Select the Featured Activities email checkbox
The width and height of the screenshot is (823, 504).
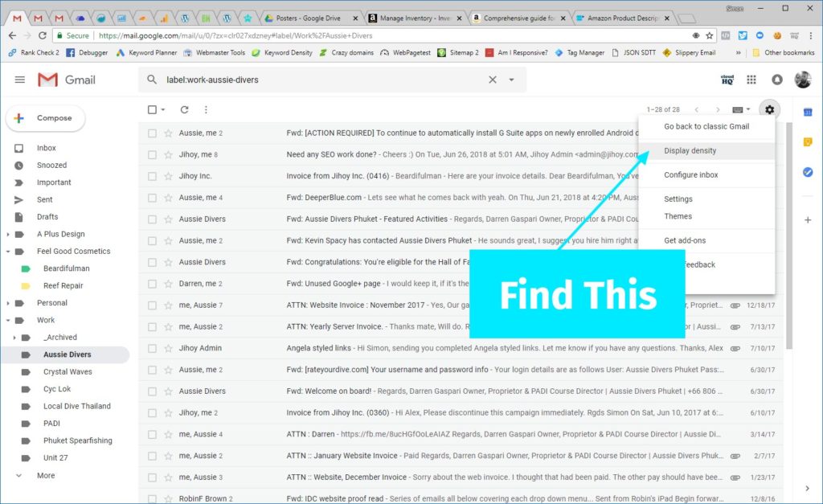(152, 219)
